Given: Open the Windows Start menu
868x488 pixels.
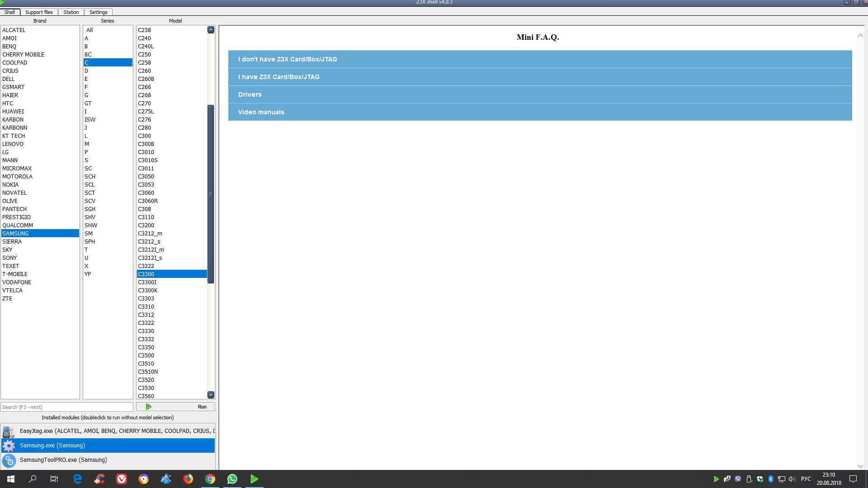Looking at the screenshot, I should [x=11, y=479].
